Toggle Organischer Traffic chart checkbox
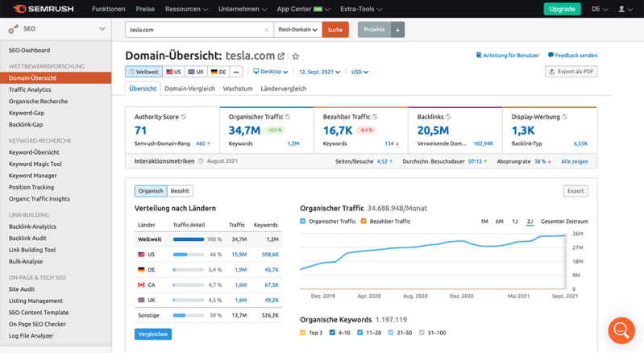 click(303, 222)
